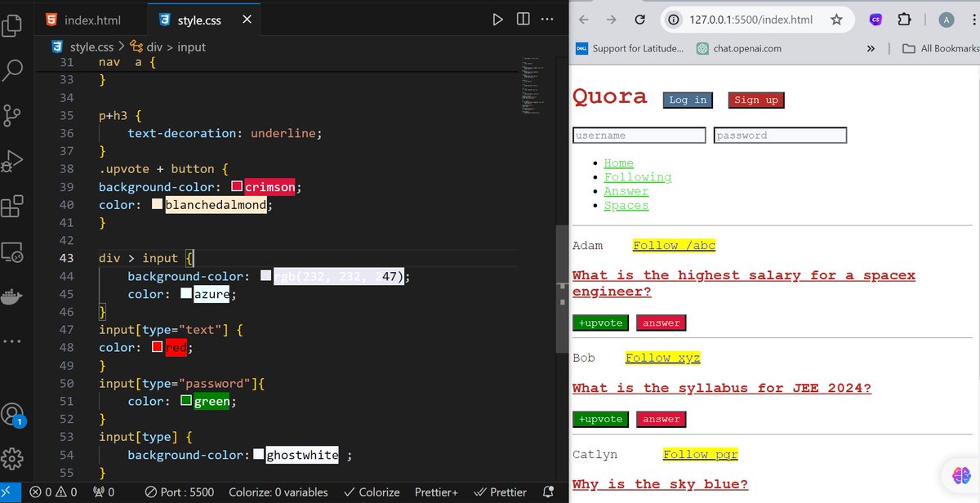Click the Prettier+ status bar item
Viewport: 980px width, 503px height.
[x=437, y=492]
